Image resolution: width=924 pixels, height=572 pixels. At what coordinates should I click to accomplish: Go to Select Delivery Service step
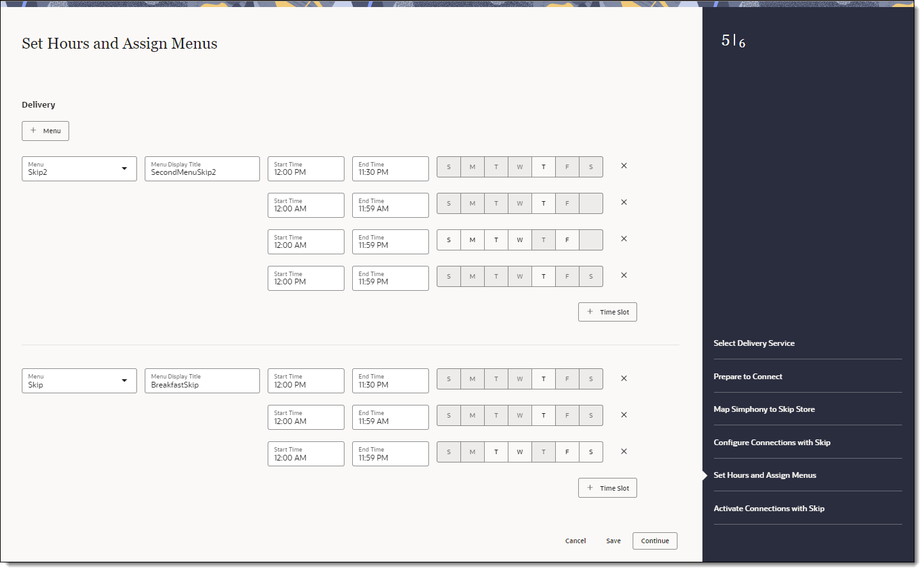(x=754, y=343)
